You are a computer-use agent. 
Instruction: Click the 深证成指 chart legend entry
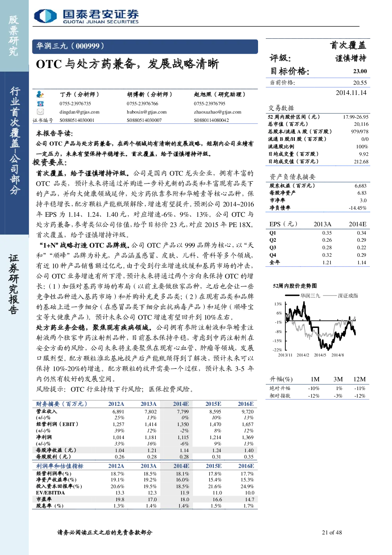(340, 295)
